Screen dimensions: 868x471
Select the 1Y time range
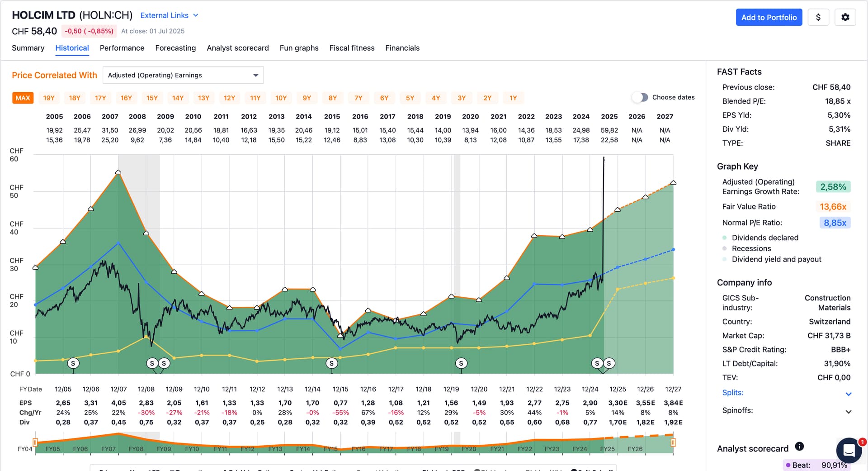pos(513,98)
